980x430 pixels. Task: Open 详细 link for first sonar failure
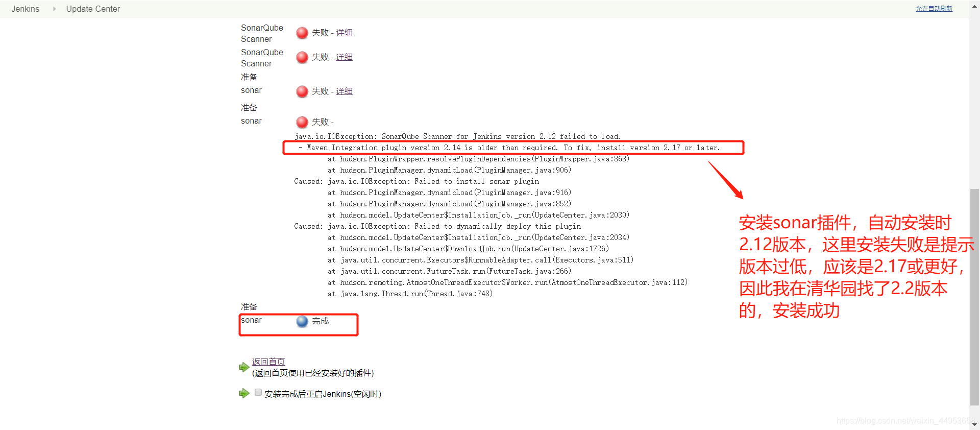(x=344, y=91)
